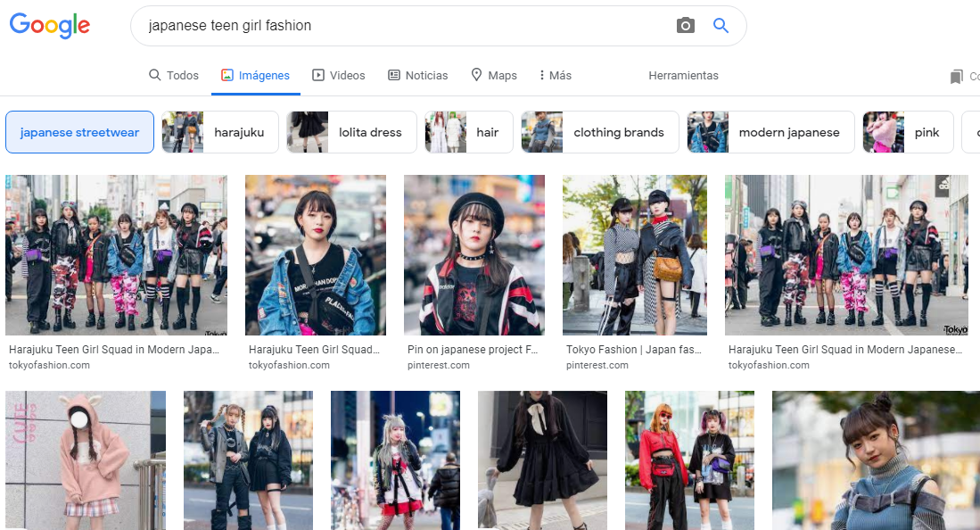Open black dress with bow image
The width and height of the screenshot is (980, 530).
click(542, 460)
